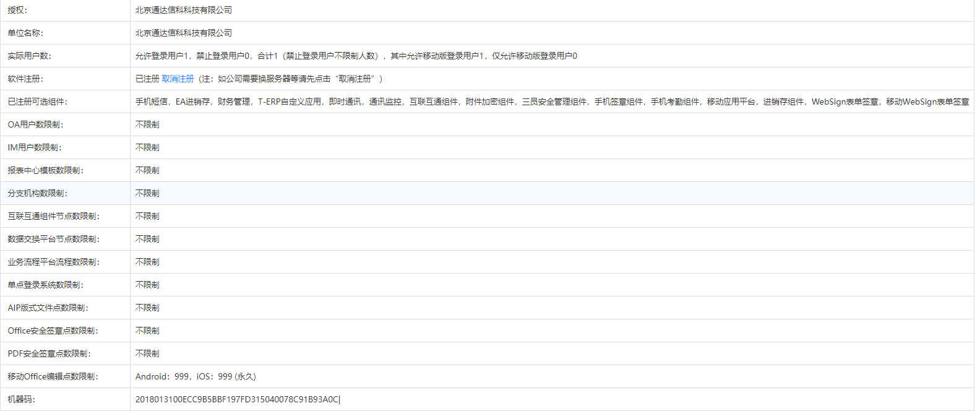980x411 pixels.
Task: Click the 实际用户数 label
Action: (x=30, y=56)
